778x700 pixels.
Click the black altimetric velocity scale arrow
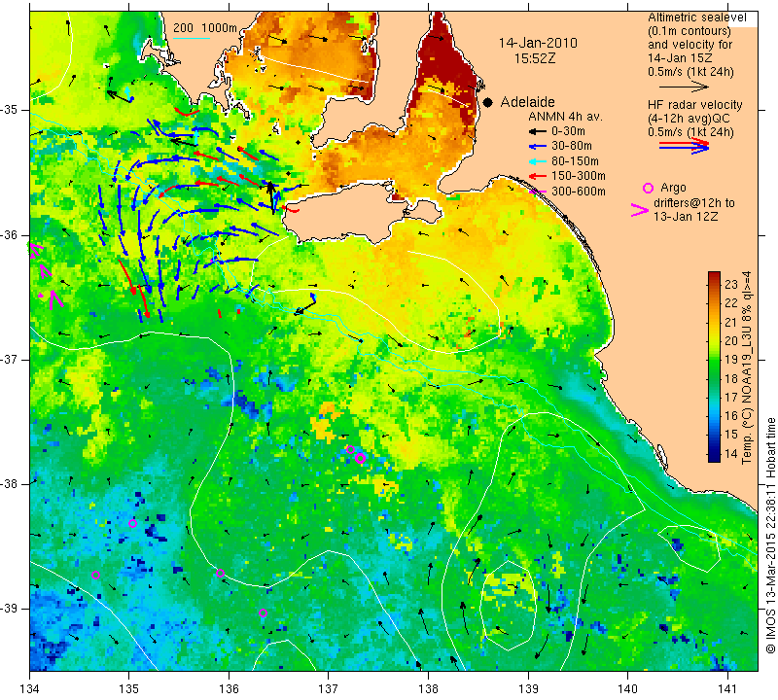point(684,87)
